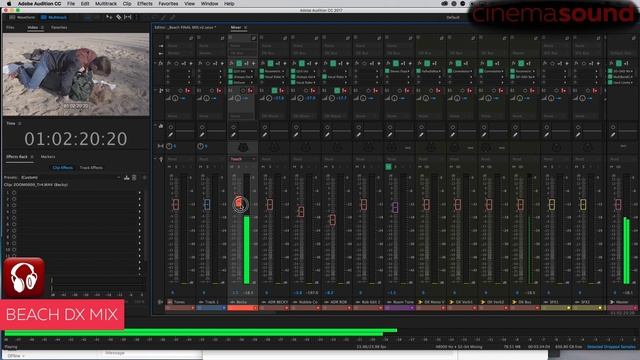640x360 pixels.
Task: Open the Presets dropdown in Effects Rack
Action: [x=71, y=178]
